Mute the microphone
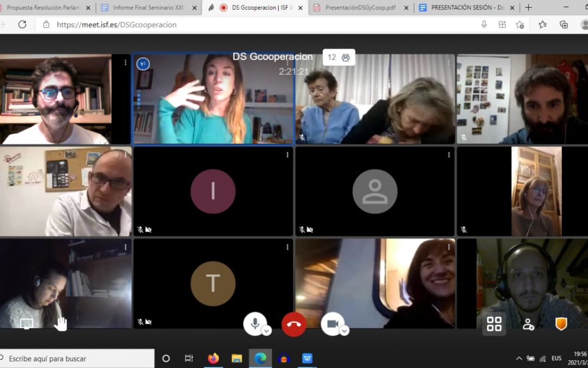This screenshot has height=368, width=588. [x=254, y=324]
